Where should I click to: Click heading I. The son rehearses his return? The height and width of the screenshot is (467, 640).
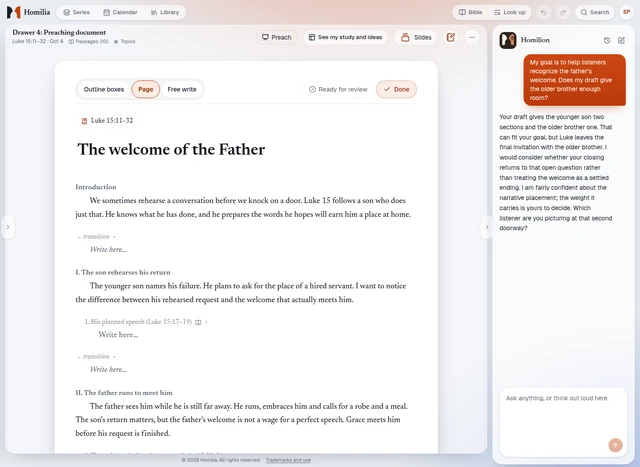[123, 272]
